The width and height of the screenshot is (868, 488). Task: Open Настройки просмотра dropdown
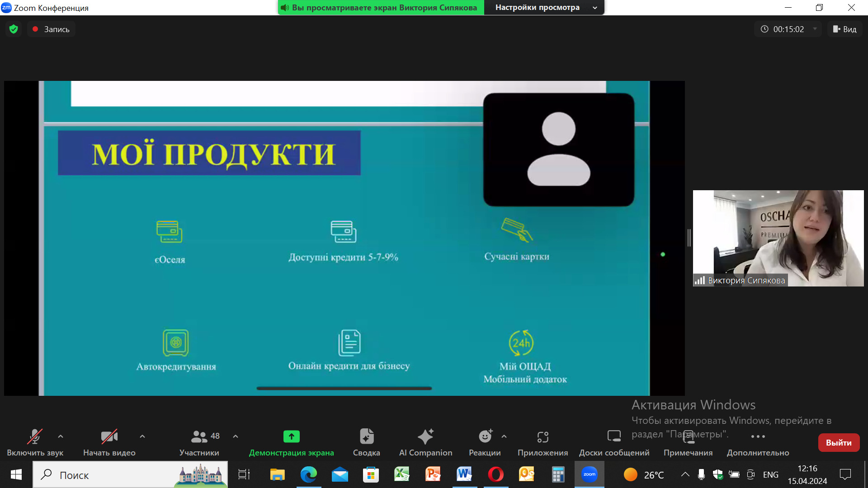pyautogui.click(x=544, y=8)
